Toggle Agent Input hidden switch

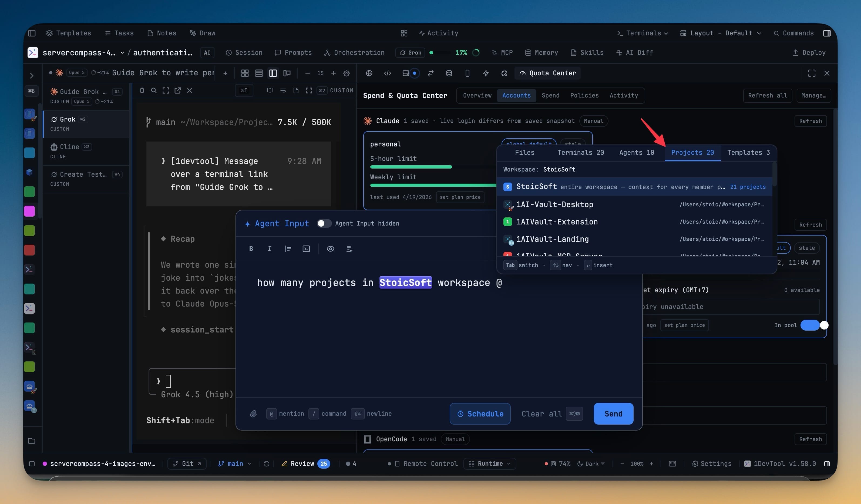pos(324,223)
